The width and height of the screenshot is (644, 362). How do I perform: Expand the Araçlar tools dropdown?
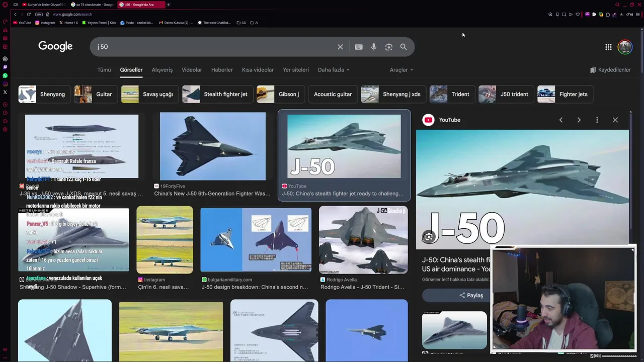point(401,70)
